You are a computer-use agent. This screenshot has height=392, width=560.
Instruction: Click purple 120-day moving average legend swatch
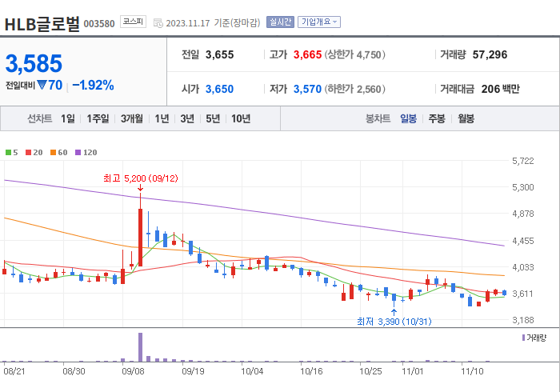pyautogui.click(x=78, y=153)
